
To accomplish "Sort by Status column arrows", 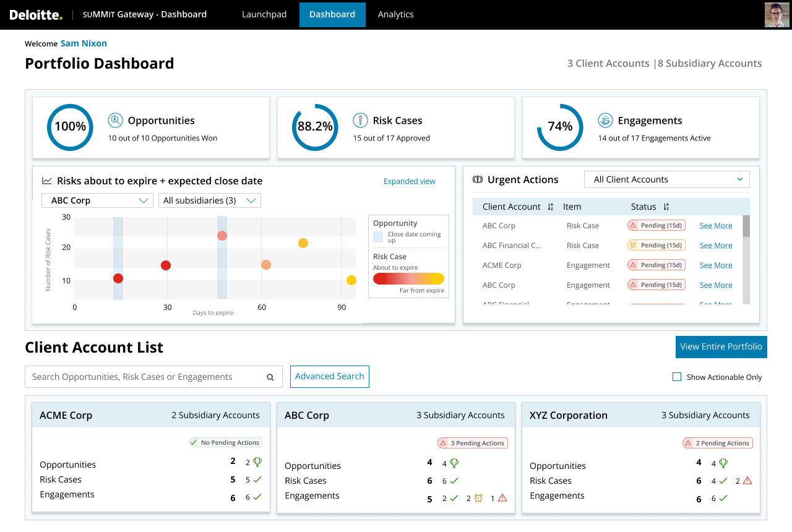I will coord(666,207).
